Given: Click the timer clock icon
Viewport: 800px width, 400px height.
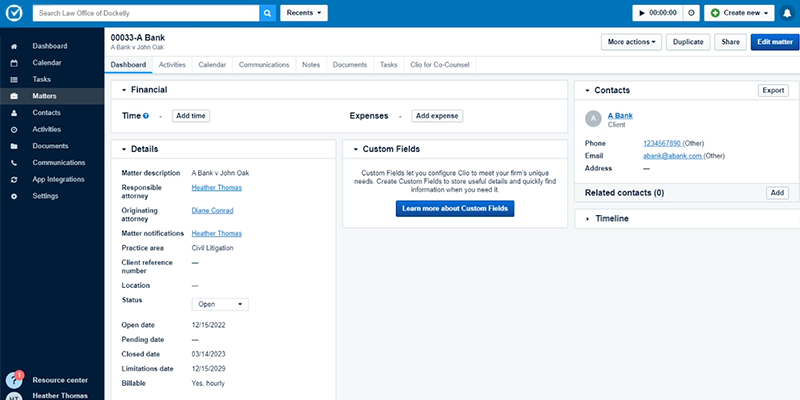Looking at the screenshot, I should 691,13.
